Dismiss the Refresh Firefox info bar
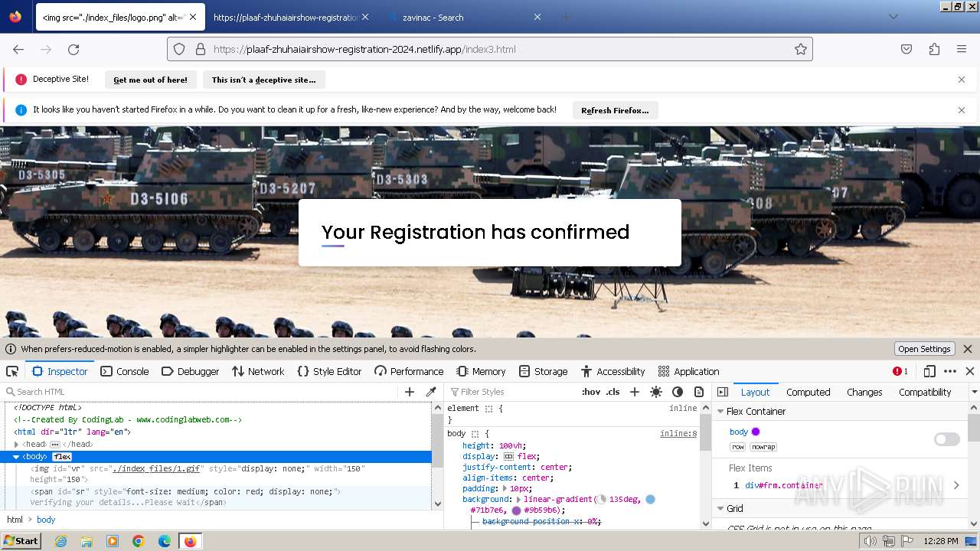Viewport: 980px width, 551px height. tap(962, 110)
